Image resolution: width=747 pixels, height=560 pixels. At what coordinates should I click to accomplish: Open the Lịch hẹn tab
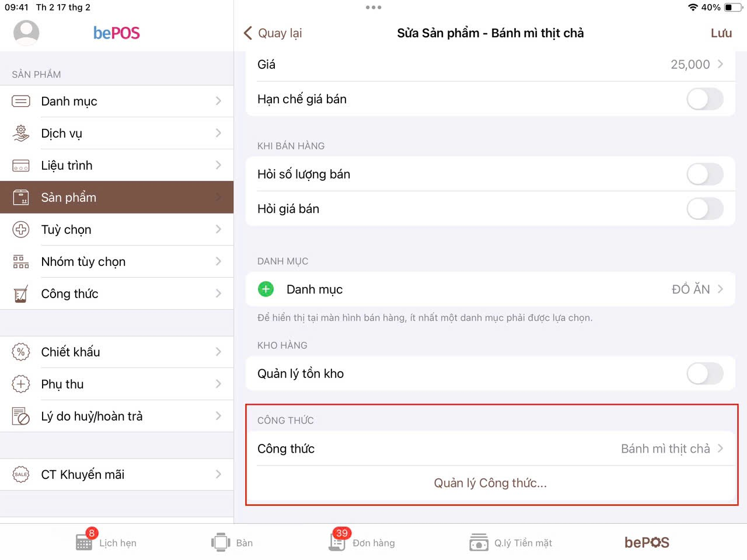(x=106, y=542)
